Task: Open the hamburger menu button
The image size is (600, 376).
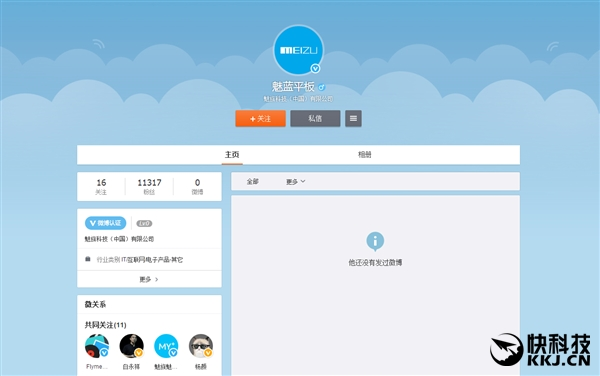Action: (x=353, y=119)
